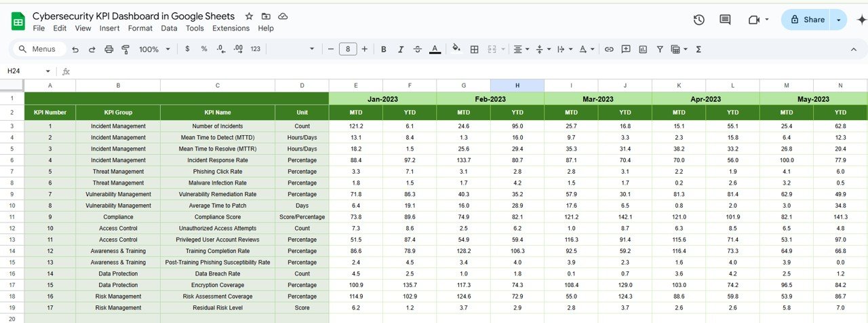Click the create filter funnel icon

[x=660, y=49]
